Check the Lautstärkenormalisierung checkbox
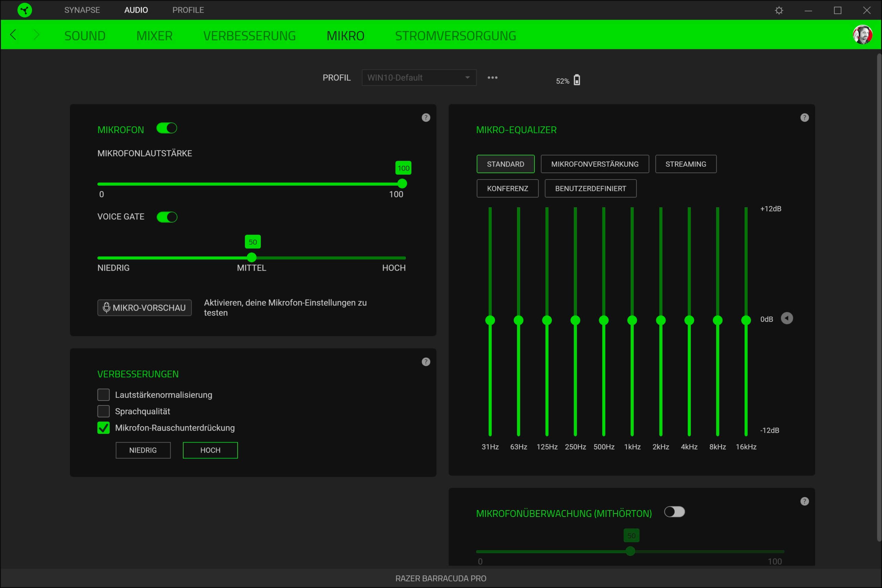The image size is (882, 588). point(103,395)
